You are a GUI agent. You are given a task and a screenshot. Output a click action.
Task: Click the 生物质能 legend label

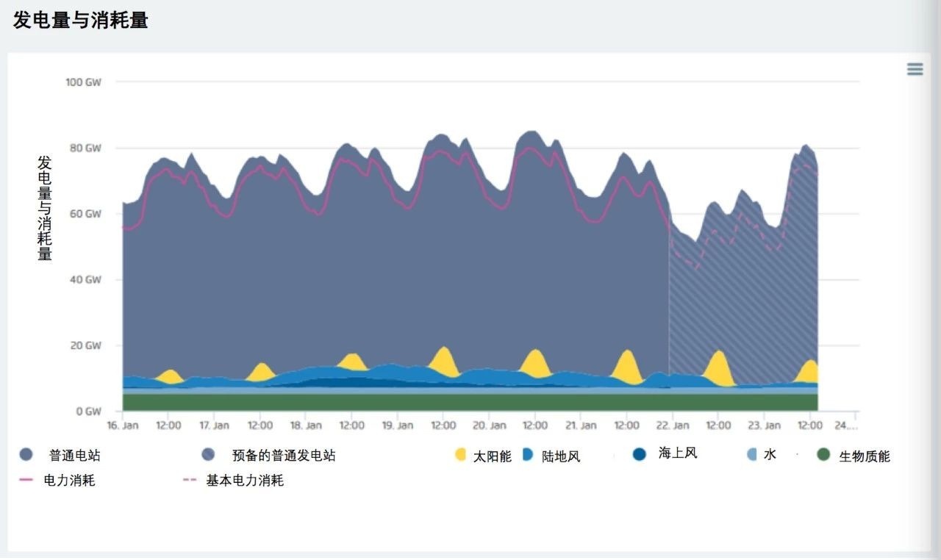coord(865,456)
